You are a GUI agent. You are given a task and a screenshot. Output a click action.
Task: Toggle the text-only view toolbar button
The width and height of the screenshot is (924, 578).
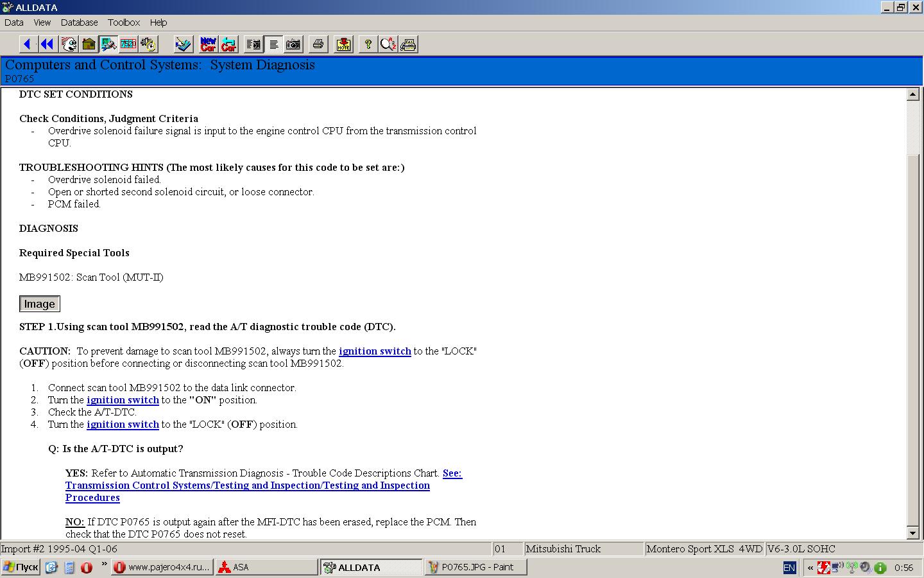(x=274, y=44)
